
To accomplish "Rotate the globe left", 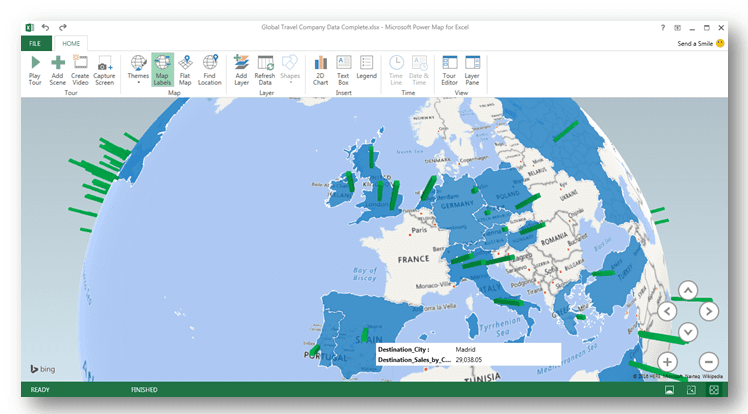I will pyautogui.click(x=667, y=311).
